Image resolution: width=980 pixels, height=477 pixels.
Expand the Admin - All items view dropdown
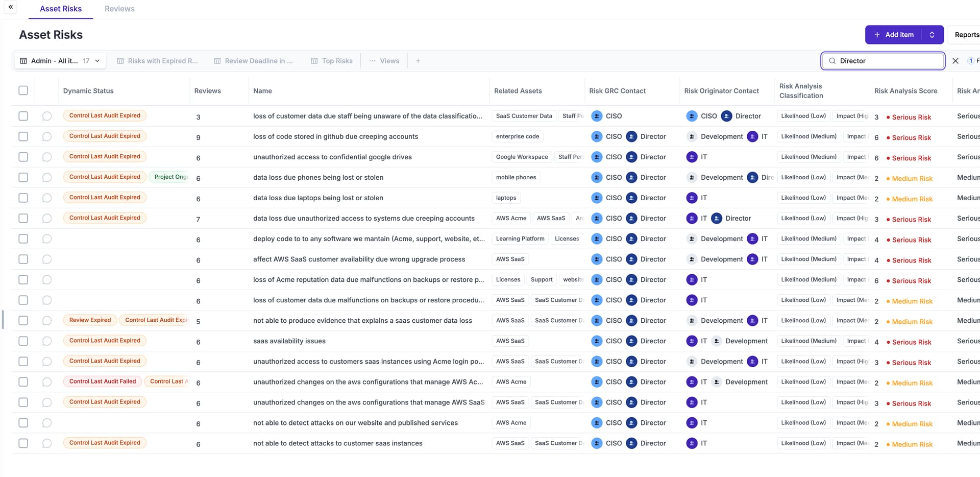tap(97, 61)
